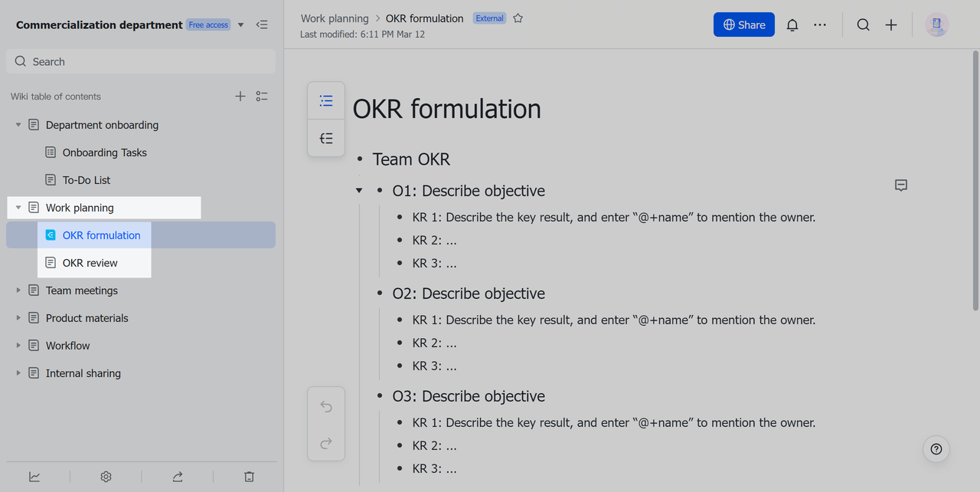980x492 pixels.
Task: Collapse the Department onboarding tree node
Action: (x=18, y=124)
